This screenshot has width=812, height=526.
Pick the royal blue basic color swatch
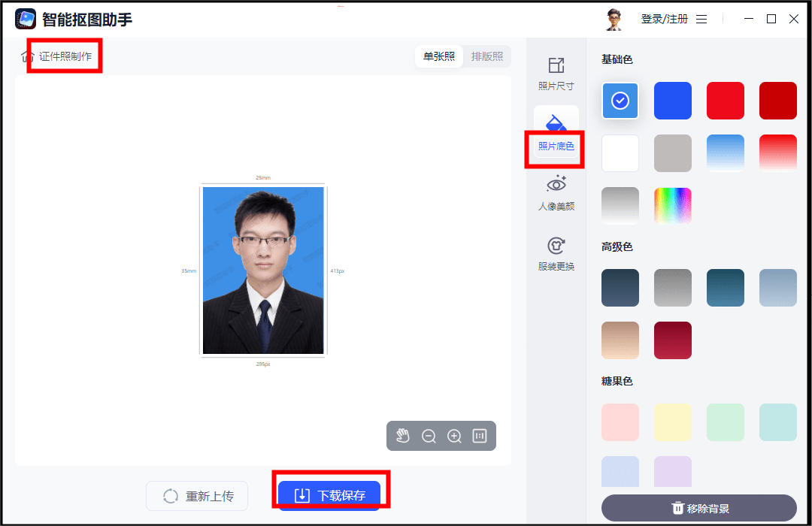(673, 101)
